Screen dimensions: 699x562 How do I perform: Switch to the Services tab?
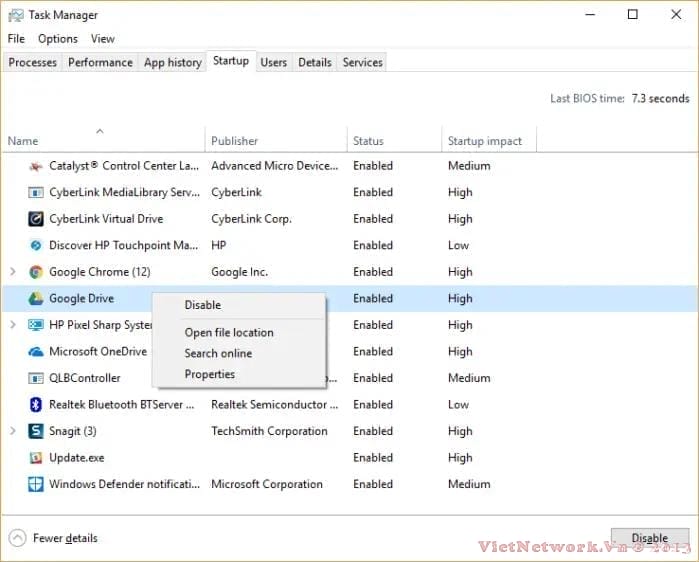[x=362, y=62]
